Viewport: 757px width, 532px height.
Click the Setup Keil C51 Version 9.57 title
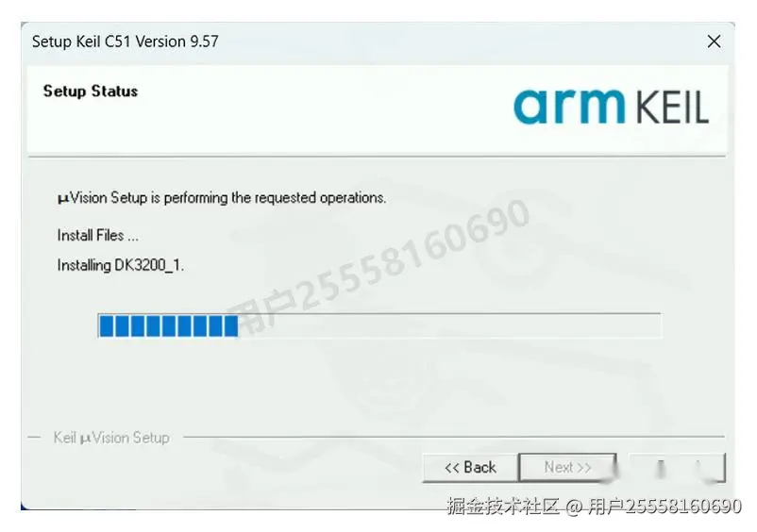click(x=126, y=42)
